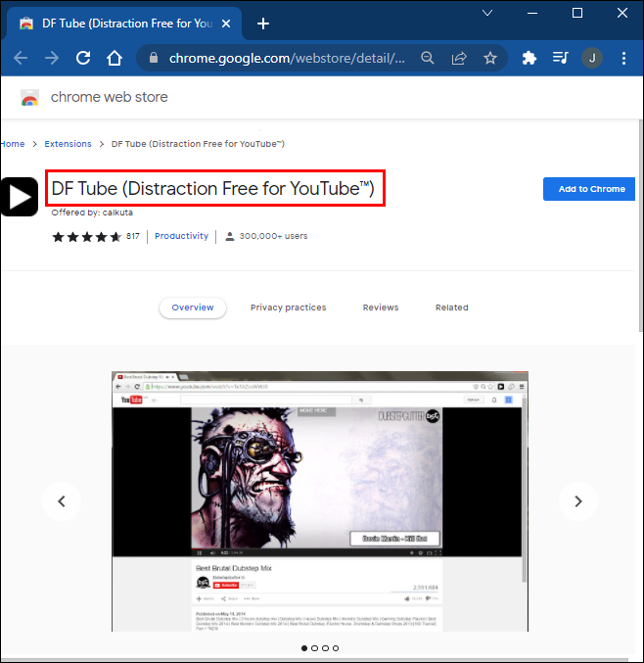The image size is (644, 663).
Task: Click the address bar URL field
Action: click(x=287, y=58)
